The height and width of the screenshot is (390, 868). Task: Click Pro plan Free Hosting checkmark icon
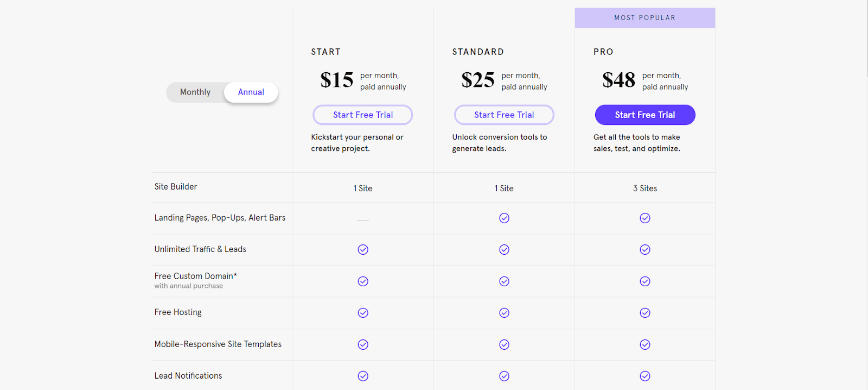(645, 313)
